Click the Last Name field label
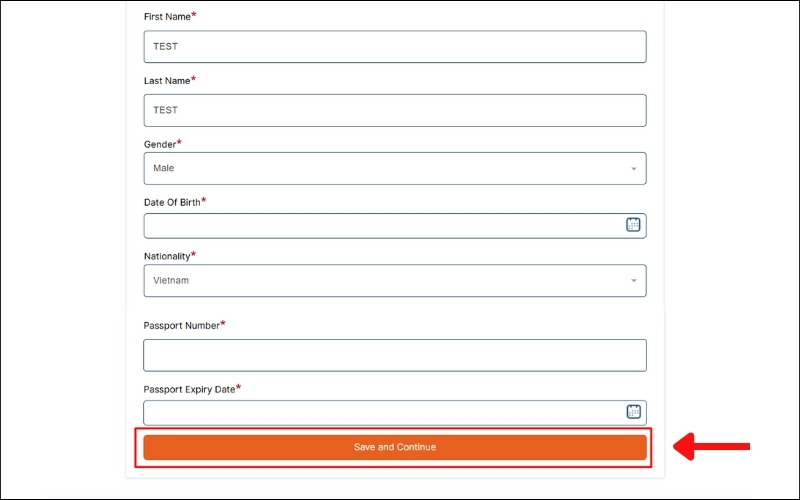This screenshot has width=800, height=500. (x=166, y=80)
